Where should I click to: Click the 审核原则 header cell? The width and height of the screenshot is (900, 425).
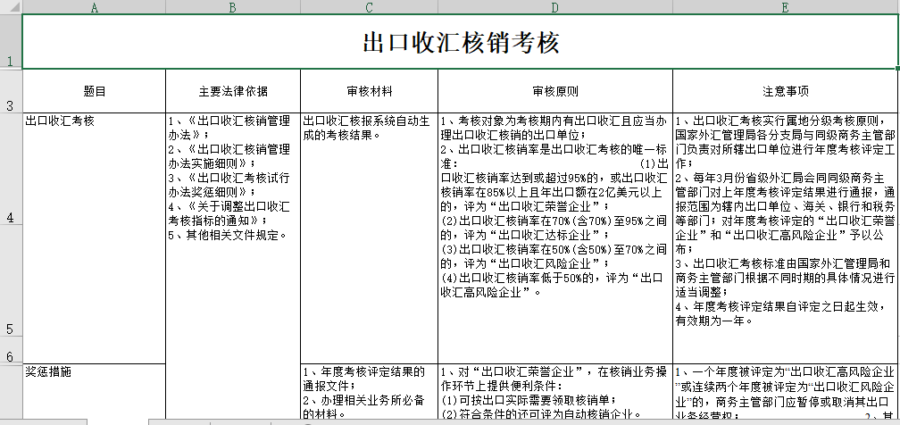click(555, 91)
